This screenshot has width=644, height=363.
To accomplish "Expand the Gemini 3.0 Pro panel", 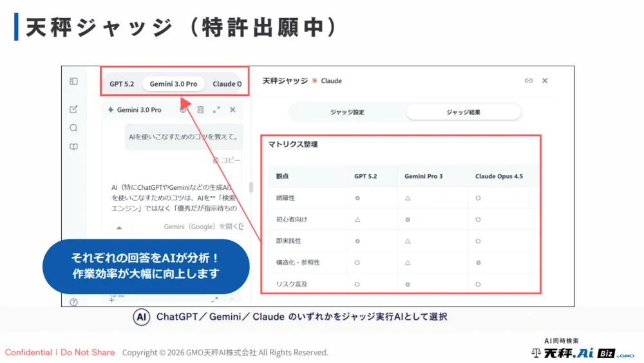I will click(216, 109).
